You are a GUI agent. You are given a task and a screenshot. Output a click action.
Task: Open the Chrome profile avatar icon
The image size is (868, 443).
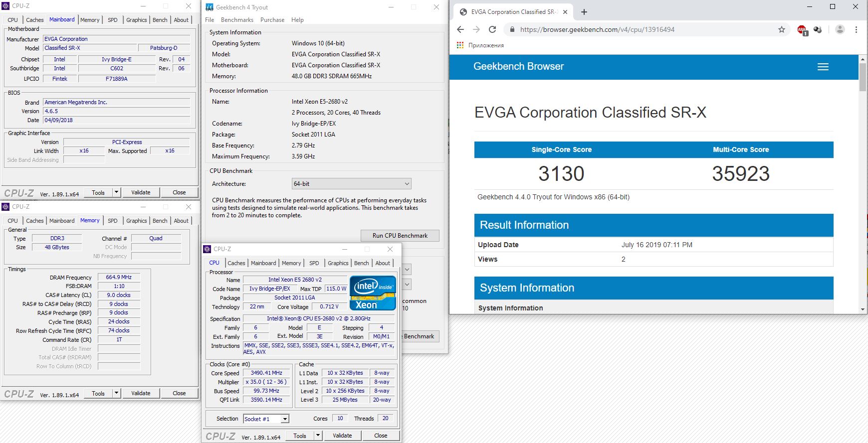click(840, 29)
